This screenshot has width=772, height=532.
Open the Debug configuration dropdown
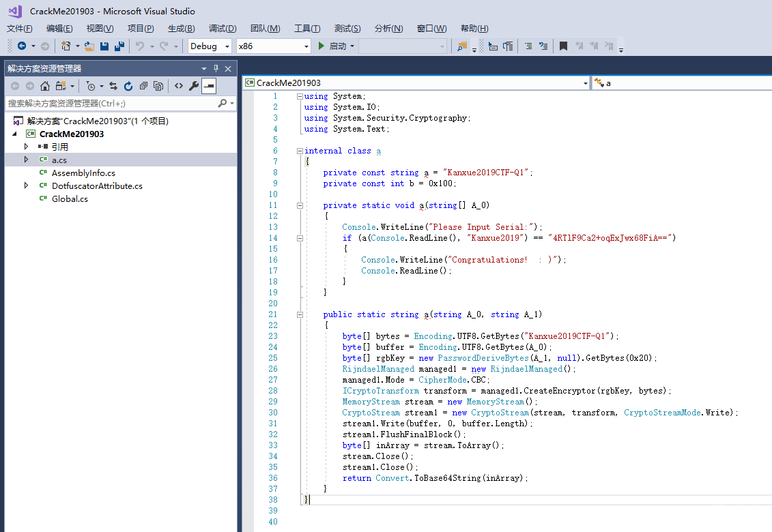[x=211, y=46]
